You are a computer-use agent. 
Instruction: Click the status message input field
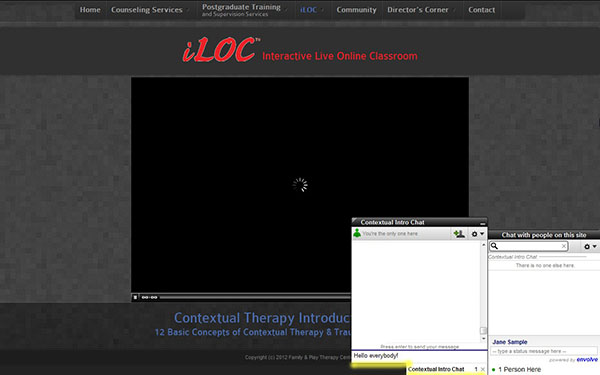coord(544,351)
